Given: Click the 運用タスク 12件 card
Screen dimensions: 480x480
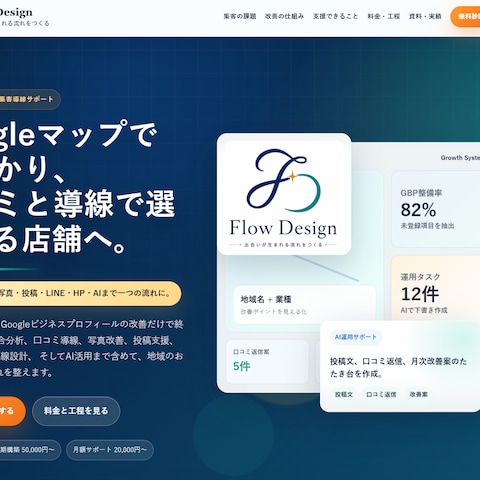Looking at the screenshot, I should coord(436,289).
